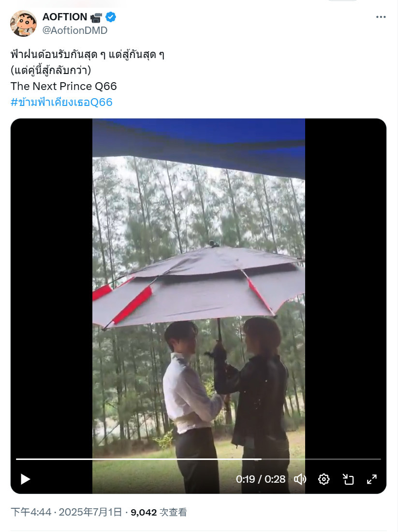Click the umbrella video frame
This screenshot has width=398, height=532.
point(198,288)
